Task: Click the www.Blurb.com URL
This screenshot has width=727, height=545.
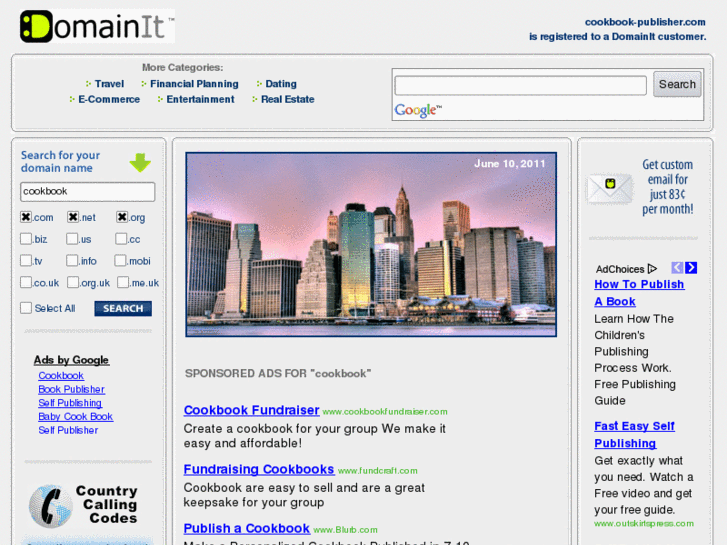Action: tap(345, 530)
